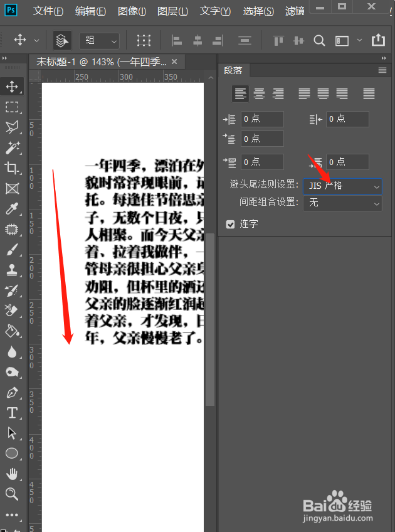Select the Paint Bucket tool

click(x=12, y=331)
